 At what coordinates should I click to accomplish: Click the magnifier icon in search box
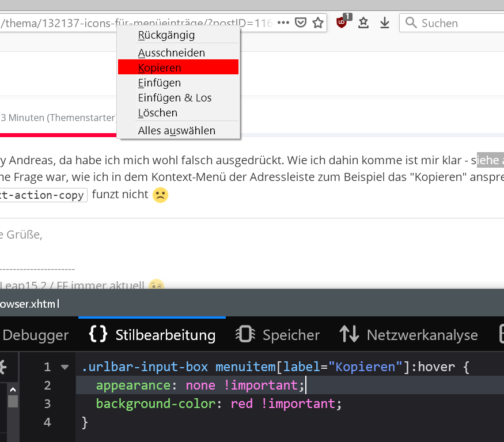(x=411, y=23)
